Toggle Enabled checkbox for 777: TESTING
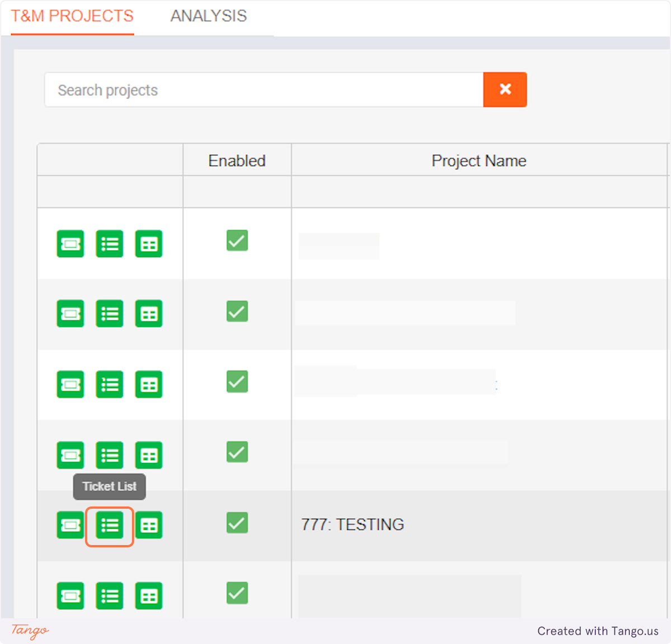The height and width of the screenshot is (644, 671). pos(237,523)
